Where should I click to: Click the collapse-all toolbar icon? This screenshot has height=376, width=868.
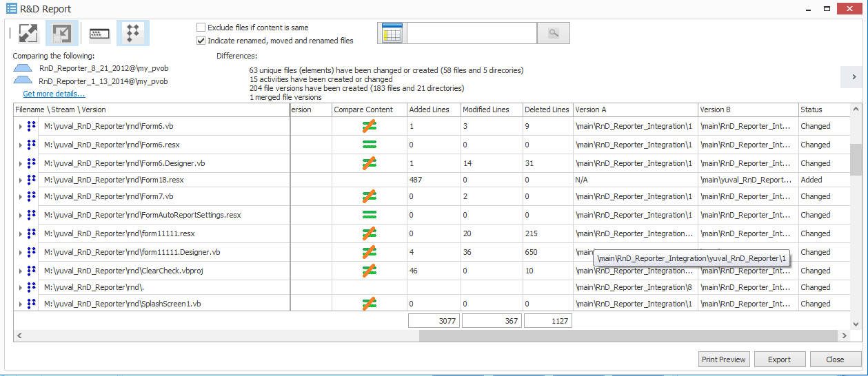[x=62, y=33]
